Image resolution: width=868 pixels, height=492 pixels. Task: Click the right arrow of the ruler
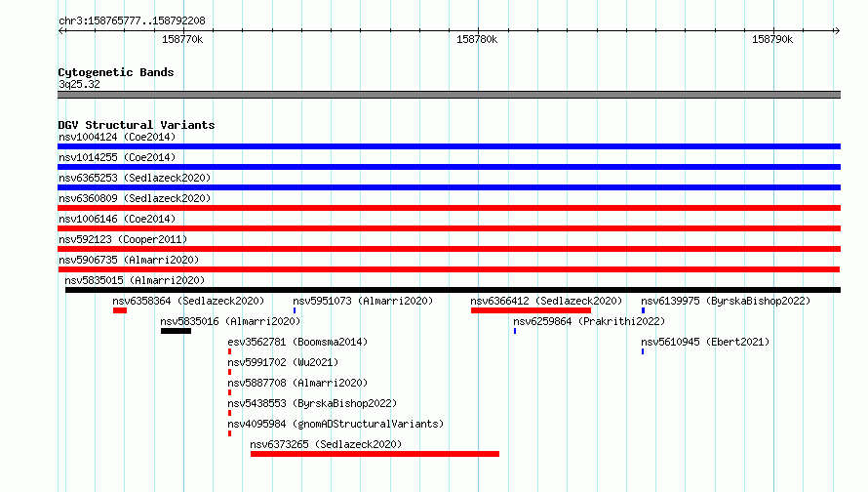point(837,30)
